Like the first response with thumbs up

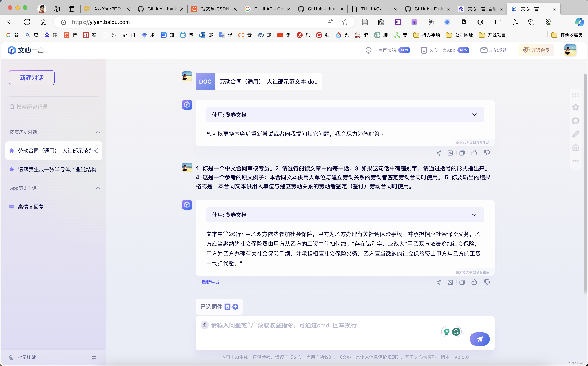coord(474,153)
